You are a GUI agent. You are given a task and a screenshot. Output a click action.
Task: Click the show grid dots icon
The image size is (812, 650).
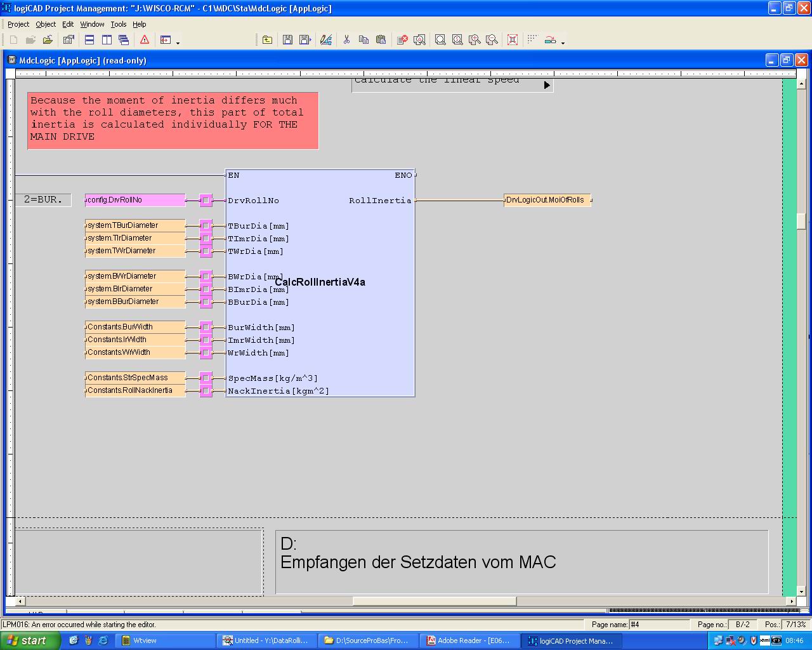pos(532,39)
